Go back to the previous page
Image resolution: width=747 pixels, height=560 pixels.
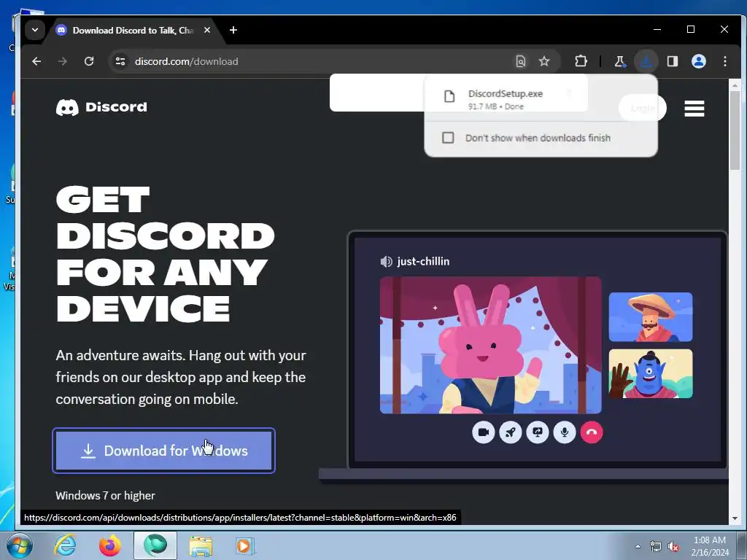(36, 61)
